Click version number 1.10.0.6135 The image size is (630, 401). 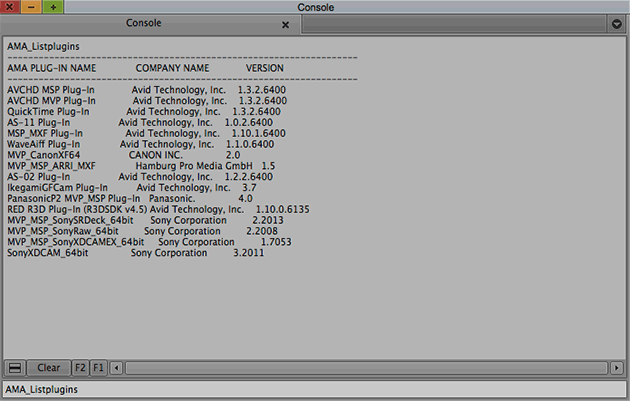283,209
